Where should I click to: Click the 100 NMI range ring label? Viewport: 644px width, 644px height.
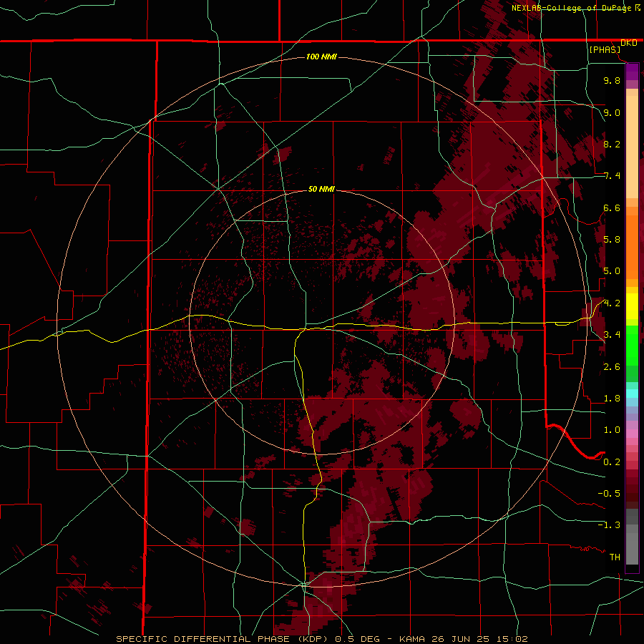coord(321,57)
